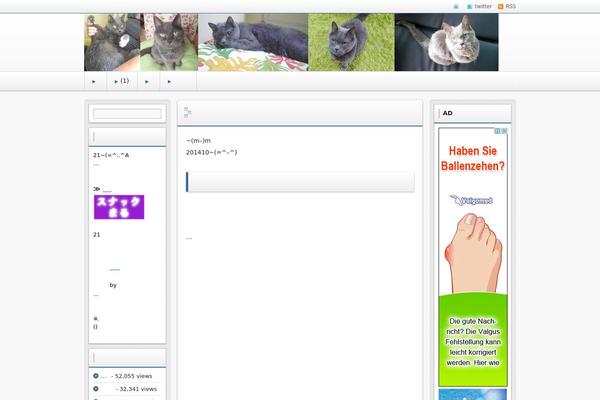
Task: Close the ad with the X icon
Action: coord(504,131)
